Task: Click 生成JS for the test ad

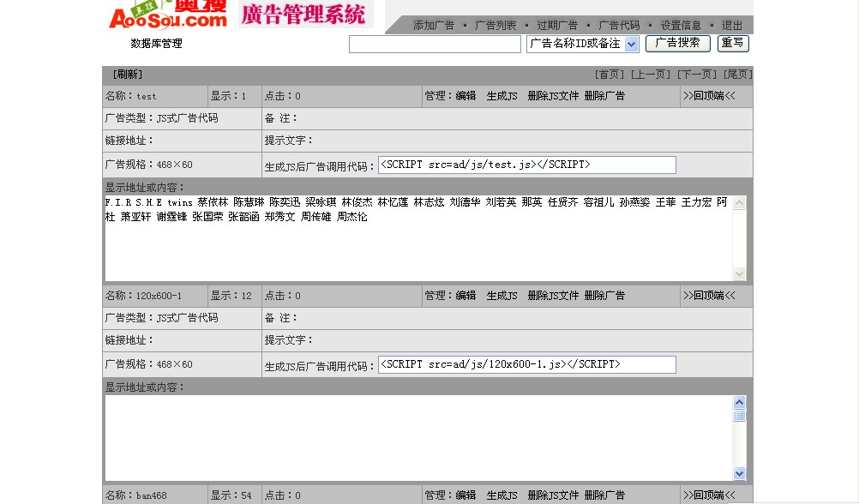Action: (502, 96)
